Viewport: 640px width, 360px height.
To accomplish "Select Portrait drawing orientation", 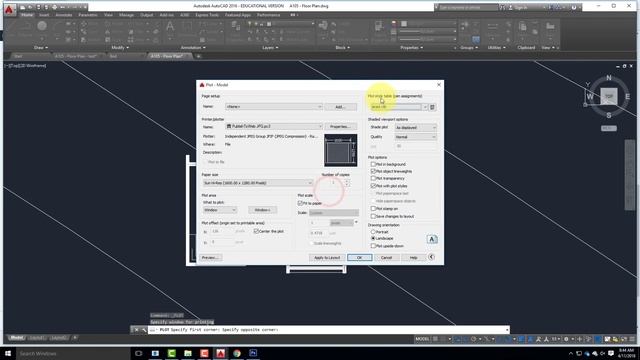I will [x=373, y=231].
